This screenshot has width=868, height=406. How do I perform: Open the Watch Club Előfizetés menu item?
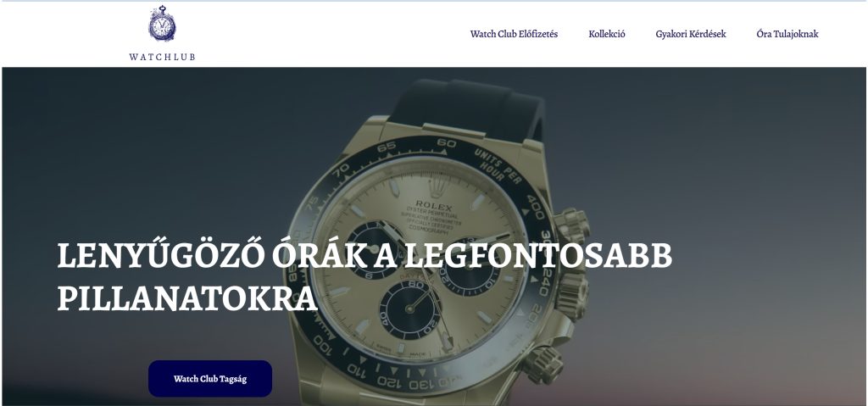pyautogui.click(x=514, y=35)
